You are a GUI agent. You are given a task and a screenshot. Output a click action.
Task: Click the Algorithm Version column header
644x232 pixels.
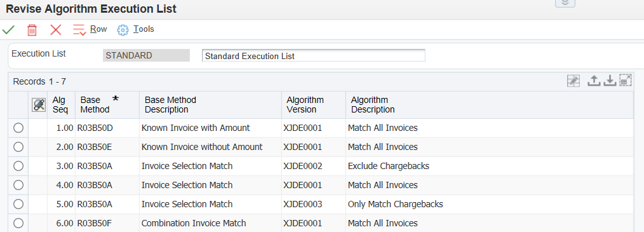coord(313,105)
